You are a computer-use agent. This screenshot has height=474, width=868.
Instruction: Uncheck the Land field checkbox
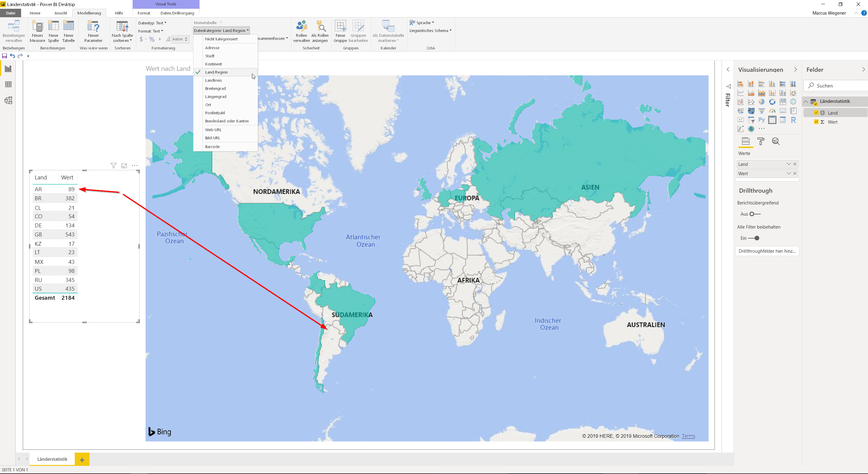pos(816,112)
